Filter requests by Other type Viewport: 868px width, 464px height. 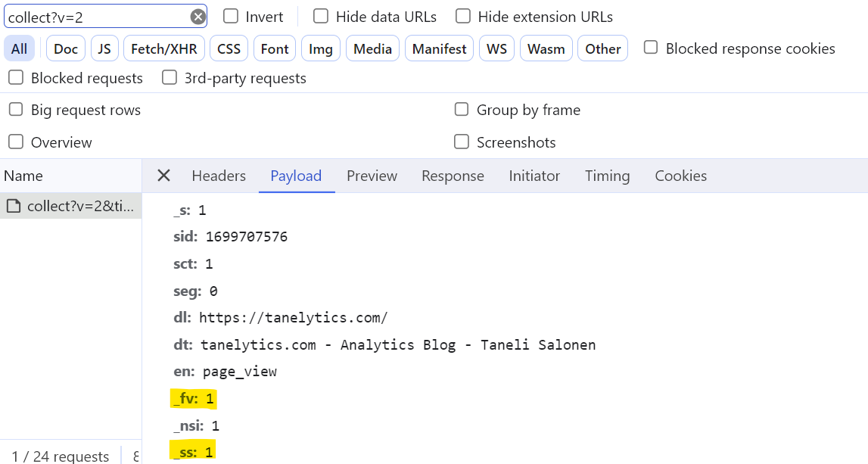[x=603, y=48]
